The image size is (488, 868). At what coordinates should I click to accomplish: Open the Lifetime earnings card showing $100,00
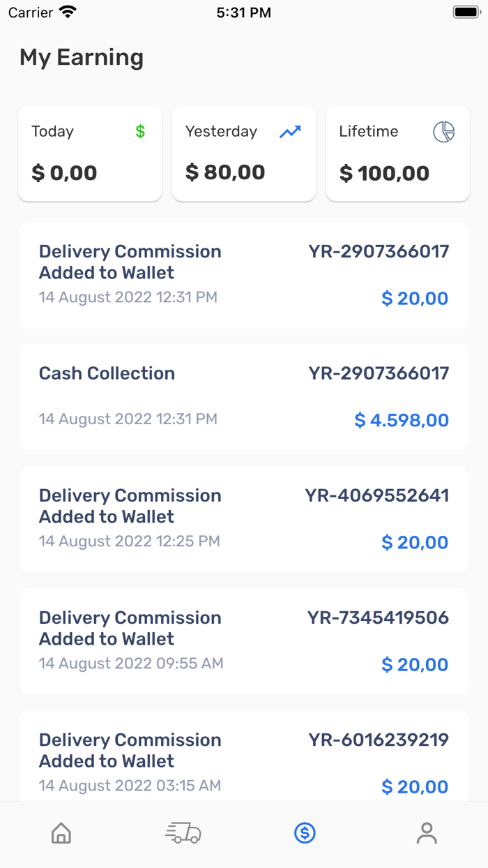click(397, 153)
